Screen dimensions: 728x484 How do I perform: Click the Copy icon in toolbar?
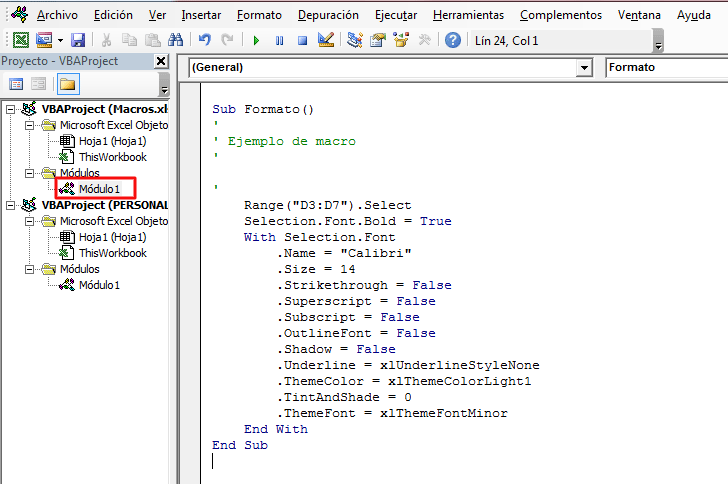point(129,40)
